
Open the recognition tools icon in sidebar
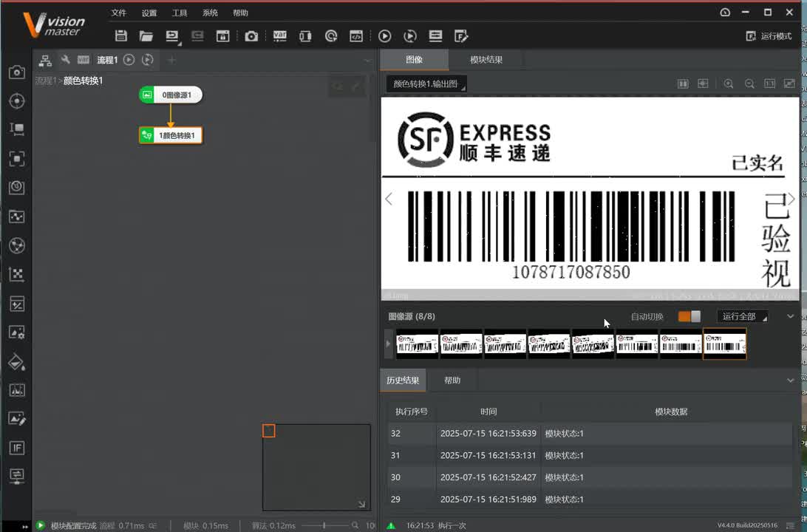tap(17, 158)
